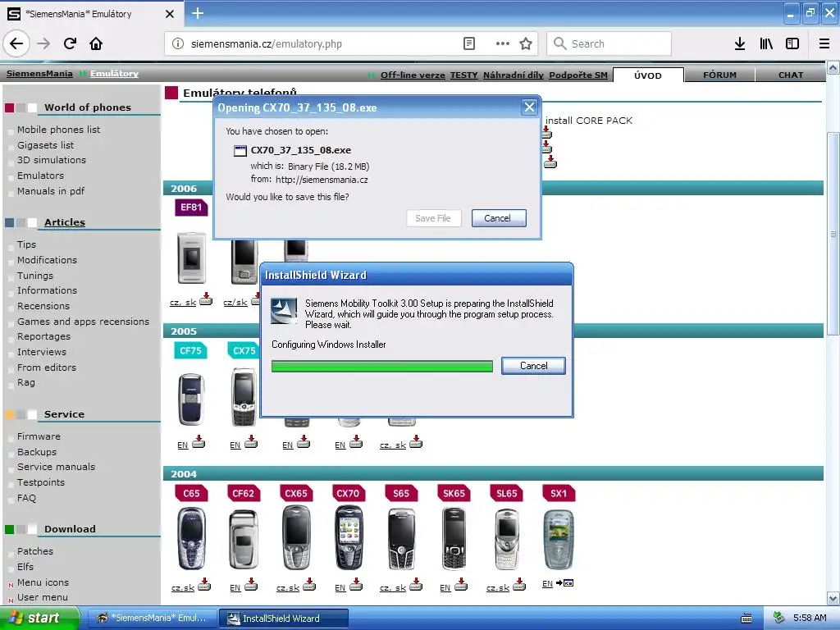Click the download icon next to CF75 EN

tap(199, 442)
